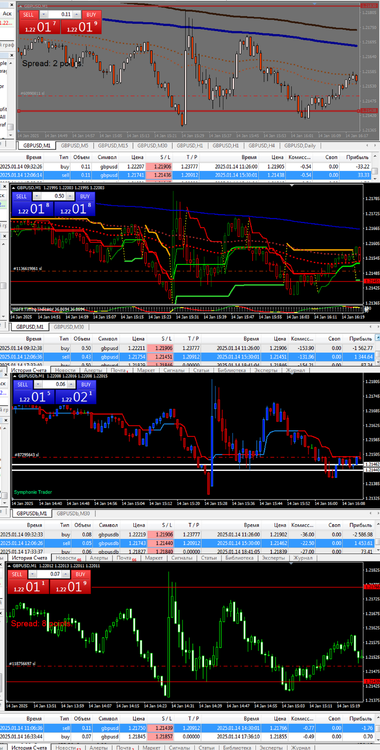Screen dimensions: 380x750
Task: Click the 'Symphonie Trader' label on GBPUSDb chart
Action: click(33, 492)
